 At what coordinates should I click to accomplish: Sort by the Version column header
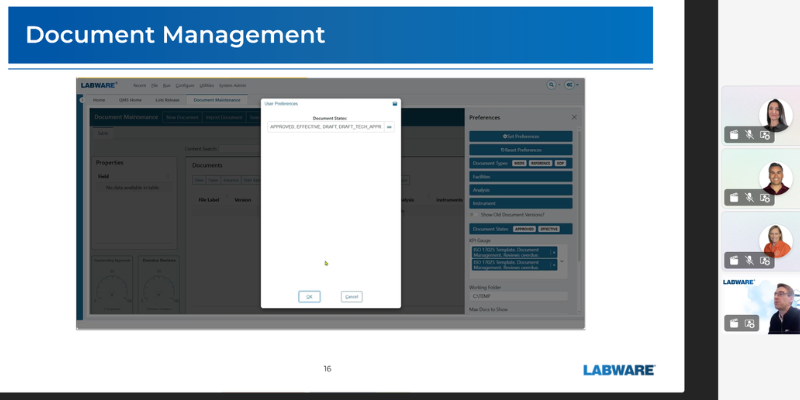tap(242, 200)
